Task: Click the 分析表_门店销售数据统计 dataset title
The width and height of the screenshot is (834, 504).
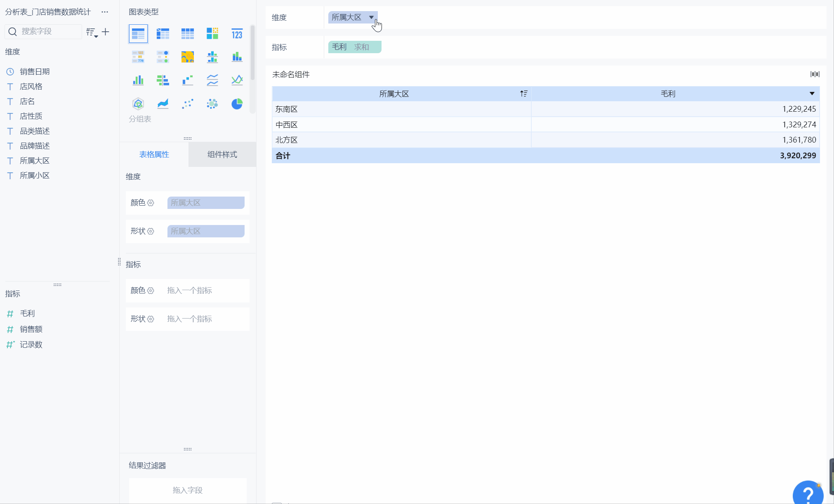Action: (x=48, y=12)
